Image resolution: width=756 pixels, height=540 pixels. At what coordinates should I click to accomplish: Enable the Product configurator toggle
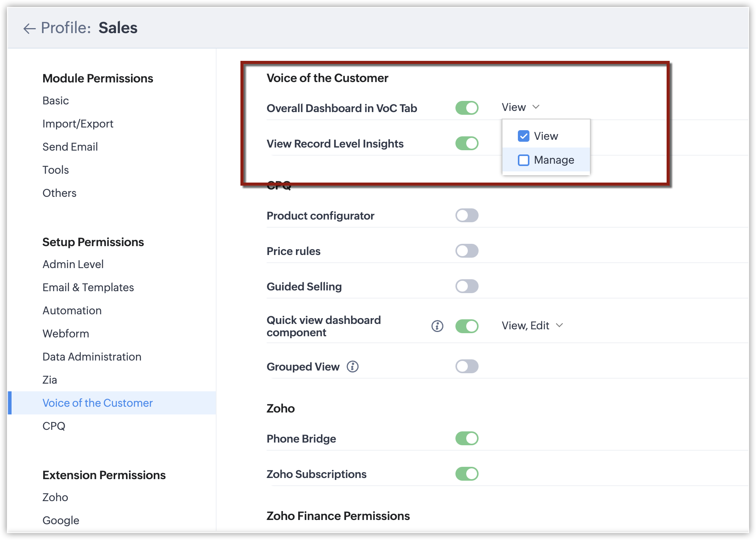[467, 216]
